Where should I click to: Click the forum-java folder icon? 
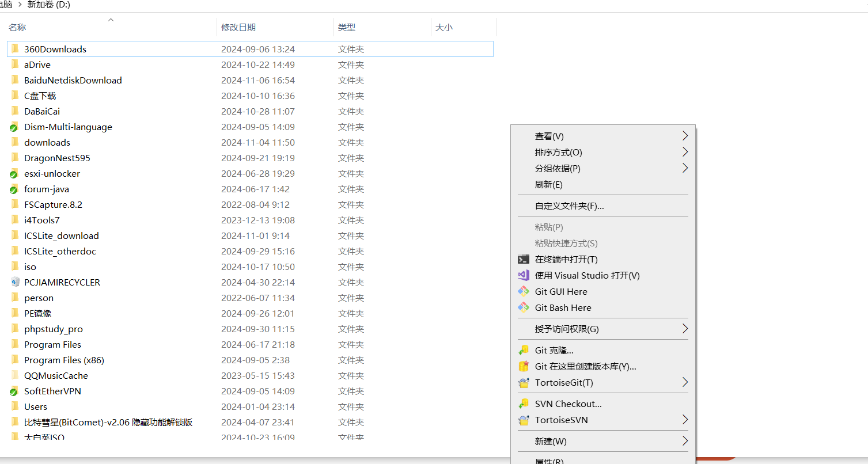(x=14, y=189)
